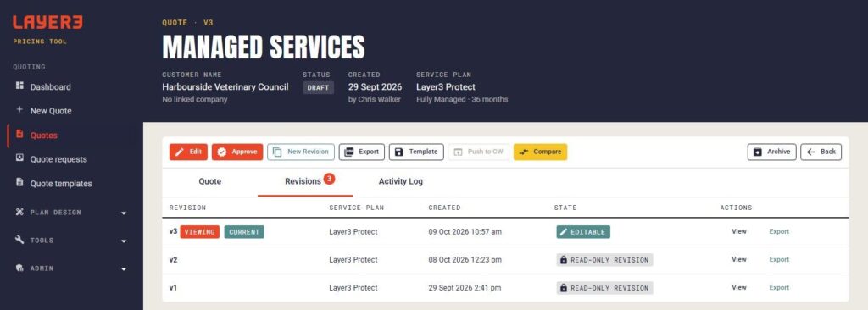Open Dashboard from the sidebar
Viewport: 868px width, 310px height.
coord(50,87)
